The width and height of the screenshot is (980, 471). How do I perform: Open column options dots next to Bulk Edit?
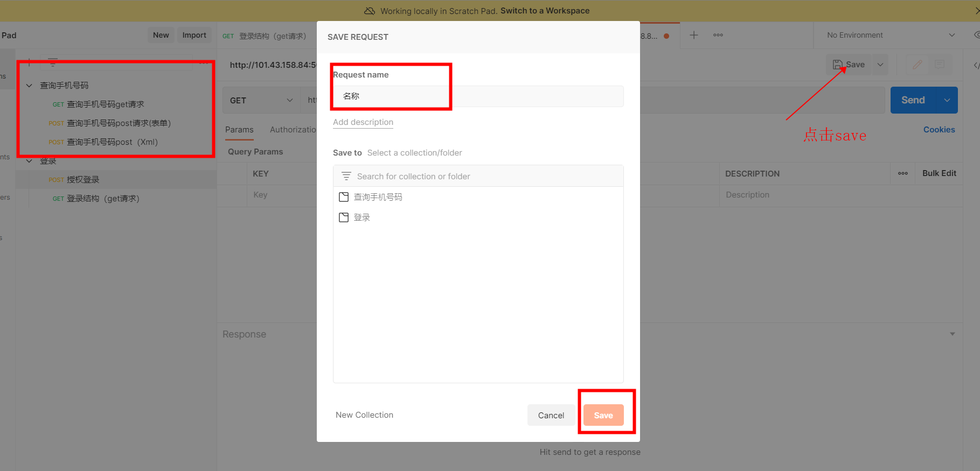[x=903, y=173]
